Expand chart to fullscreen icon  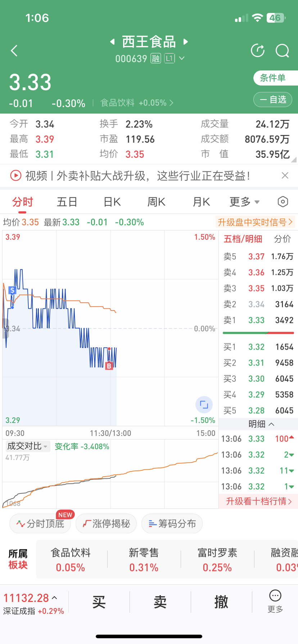click(204, 405)
